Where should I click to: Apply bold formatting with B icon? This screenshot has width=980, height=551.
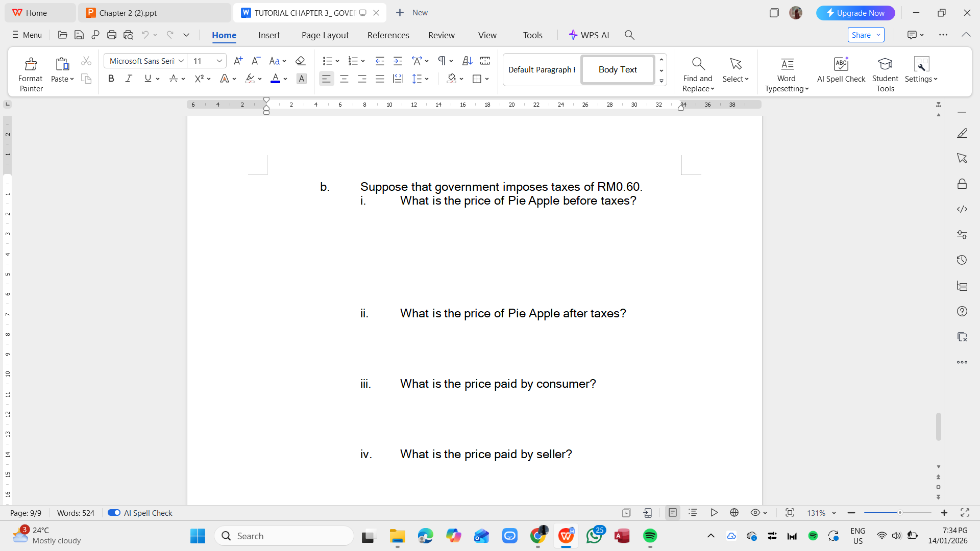(x=111, y=79)
